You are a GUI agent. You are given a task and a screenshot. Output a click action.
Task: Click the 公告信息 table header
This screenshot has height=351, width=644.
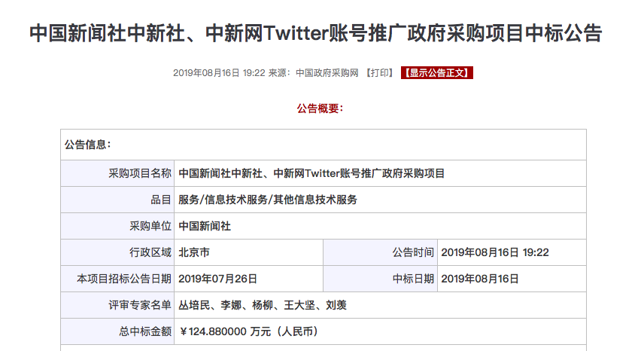324,145
